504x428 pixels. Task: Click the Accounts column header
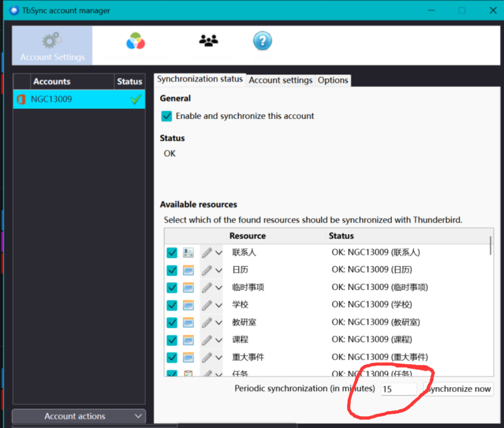click(x=72, y=82)
